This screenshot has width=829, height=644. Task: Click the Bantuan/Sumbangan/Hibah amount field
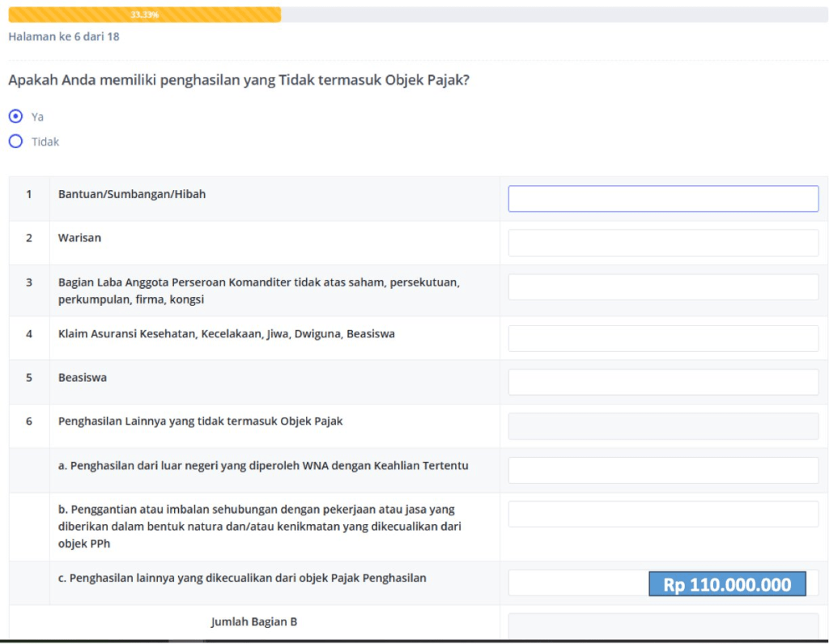point(662,199)
